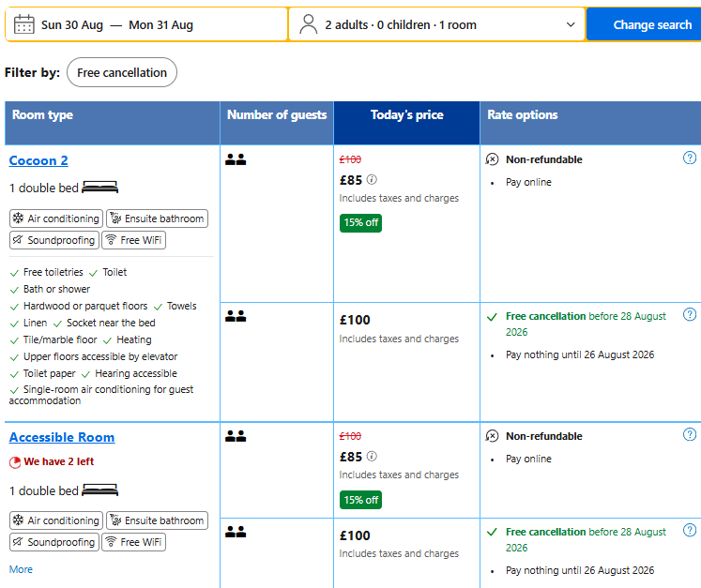Click the double bed icon under Cocoon 2
701x588 pixels.
(x=100, y=188)
